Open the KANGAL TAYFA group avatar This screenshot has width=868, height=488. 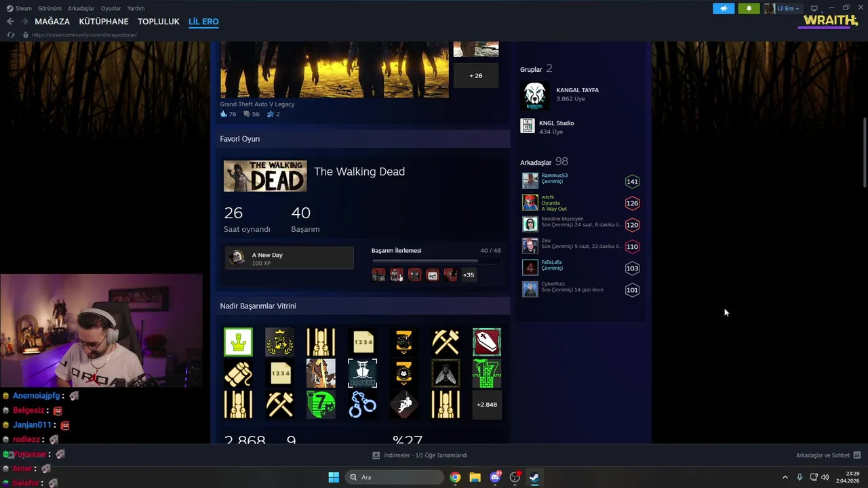(534, 96)
